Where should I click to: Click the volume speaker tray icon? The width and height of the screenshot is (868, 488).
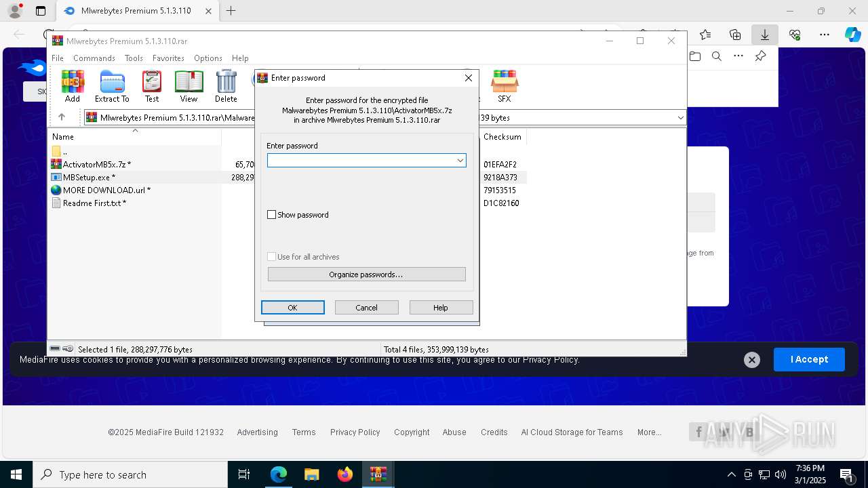pos(781,474)
